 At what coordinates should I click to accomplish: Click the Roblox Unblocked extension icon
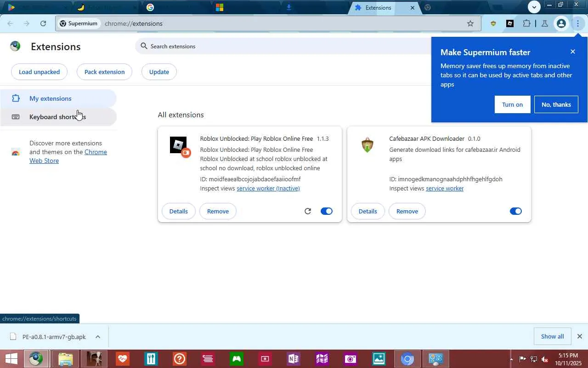click(x=179, y=146)
